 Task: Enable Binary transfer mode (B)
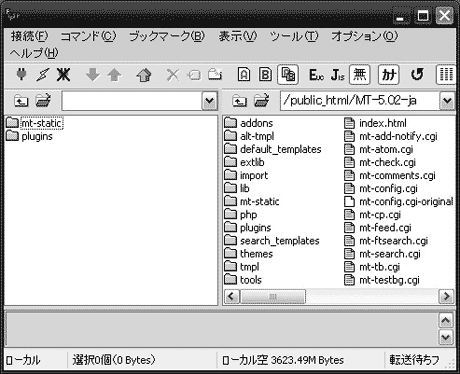pyautogui.click(x=266, y=74)
